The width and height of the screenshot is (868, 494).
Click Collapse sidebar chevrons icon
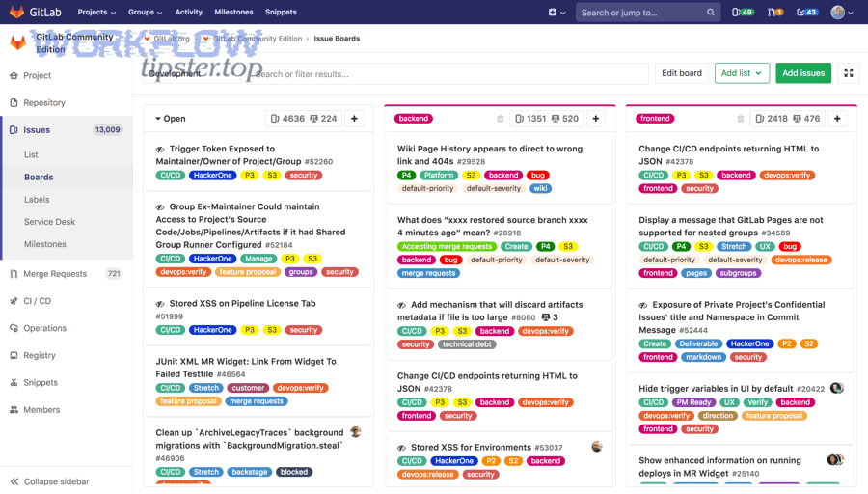tap(14, 481)
